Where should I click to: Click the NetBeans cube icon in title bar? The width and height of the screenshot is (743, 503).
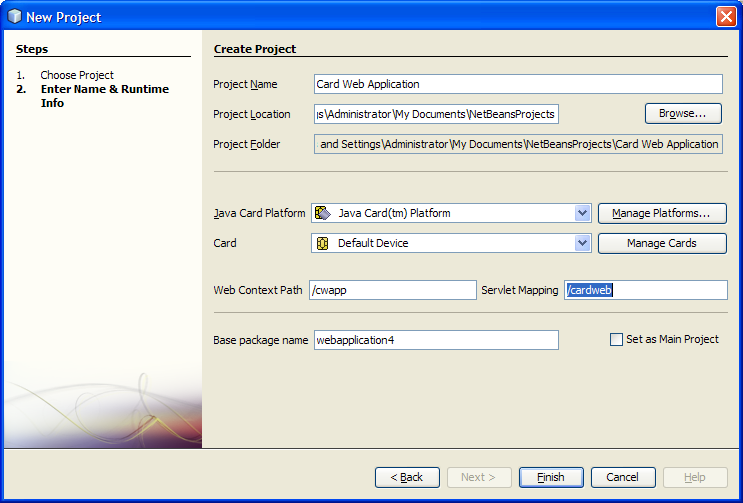[x=14, y=16]
